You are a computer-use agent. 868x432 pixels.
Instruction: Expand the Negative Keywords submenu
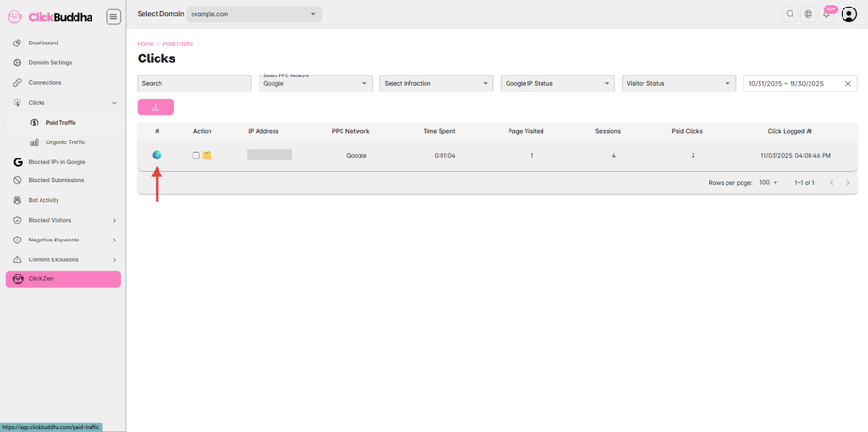tap(114, 241)
